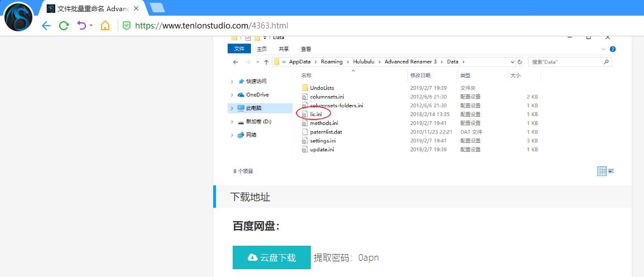Open the 文件 menu in Explorer
This screenshot has width=644, height=277.
pyautogui.click(x=239, y=49)
